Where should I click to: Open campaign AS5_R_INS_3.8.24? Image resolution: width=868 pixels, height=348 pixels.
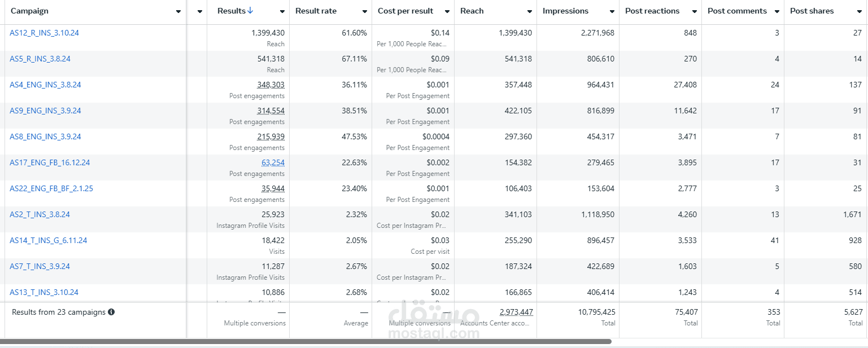point(40,59)
